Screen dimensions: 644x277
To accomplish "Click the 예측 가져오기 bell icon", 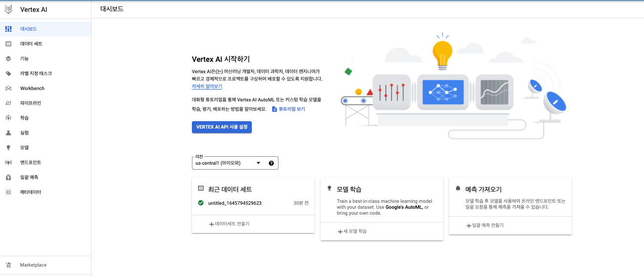I will click(458, 188).
